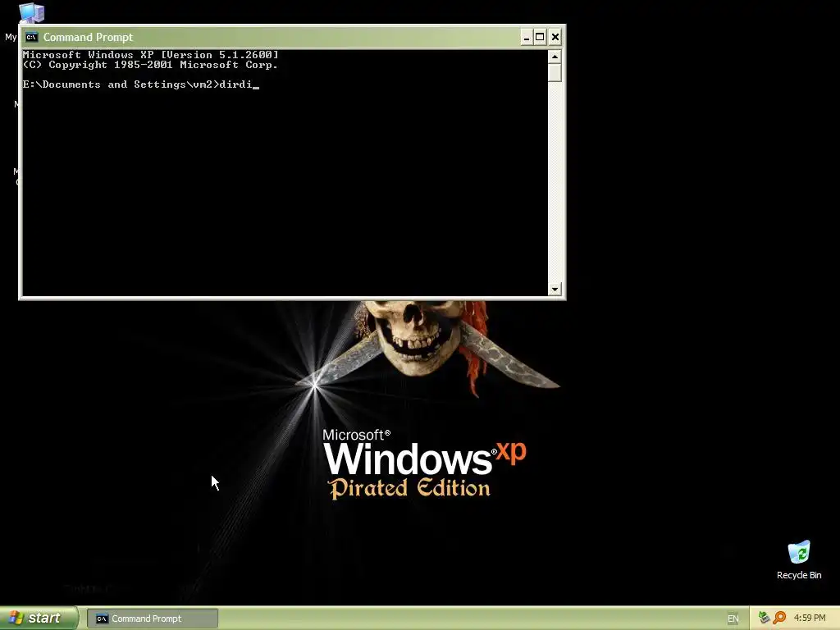Minimize the Command Prompt window
This screenshot has width=840, height=630.
(527, 37)
